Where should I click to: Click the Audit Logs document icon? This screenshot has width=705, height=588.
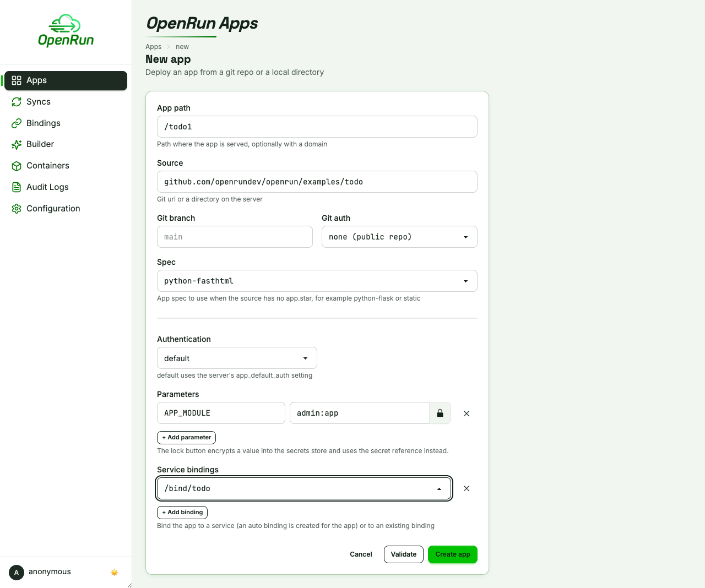tap(17, 187)
